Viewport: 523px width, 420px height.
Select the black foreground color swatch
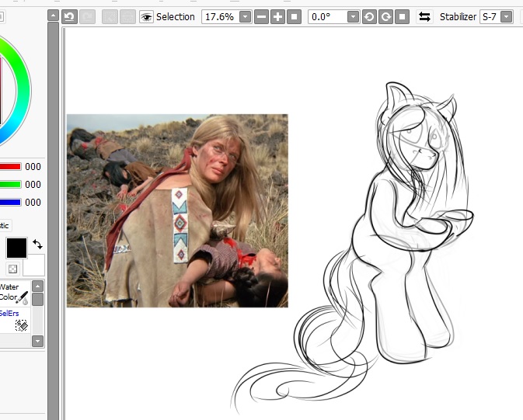pyautogui.click(x=16, y=248)
